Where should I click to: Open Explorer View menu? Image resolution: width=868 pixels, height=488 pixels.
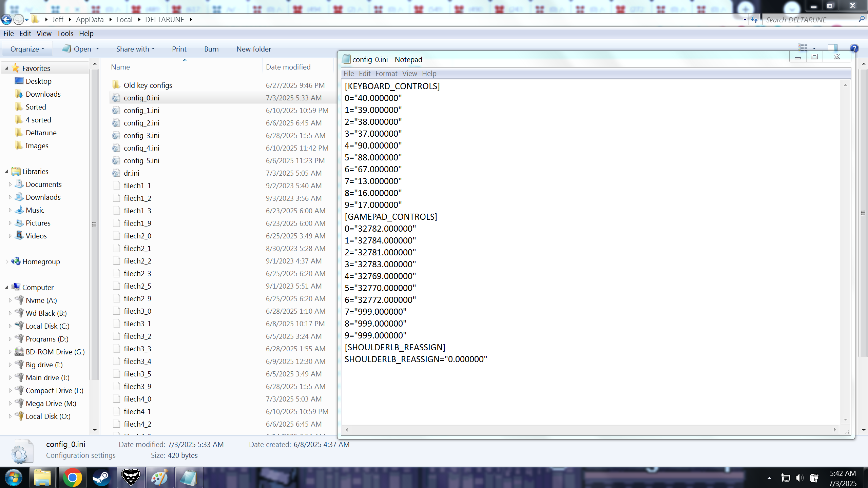(x=44, y=33)
